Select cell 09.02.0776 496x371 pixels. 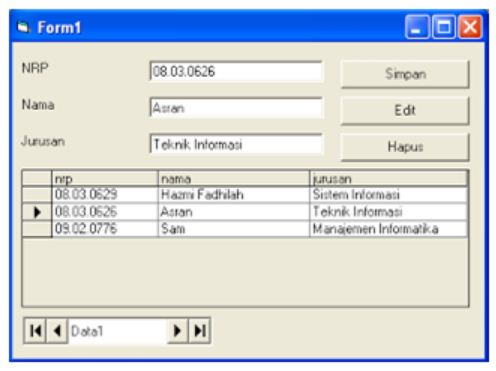[x=105, y=229]
